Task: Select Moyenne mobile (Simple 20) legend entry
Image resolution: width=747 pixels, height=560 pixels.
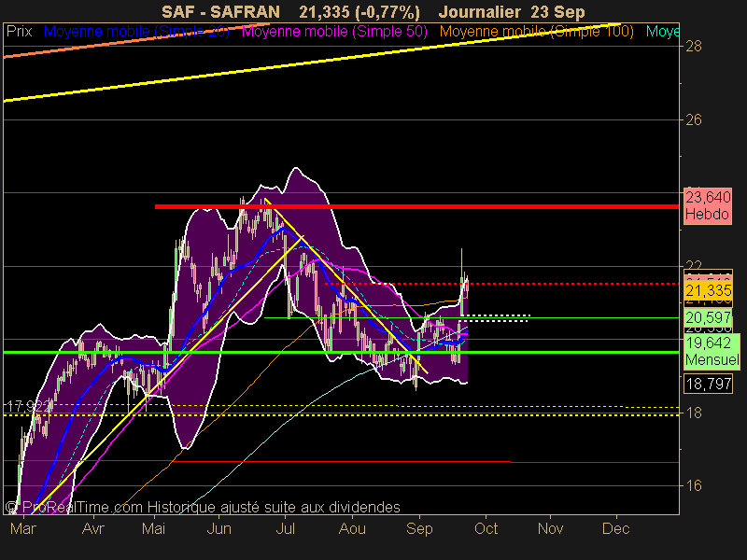Action: tap(136, 32)
